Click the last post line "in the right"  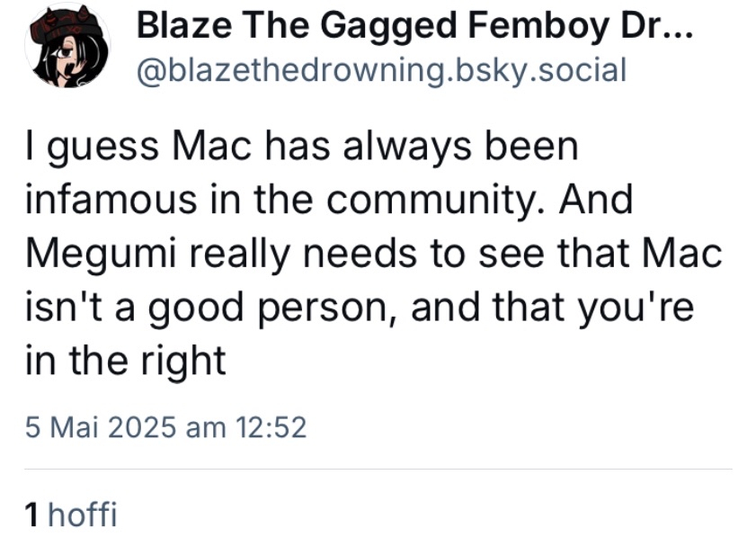pos(125,361)
